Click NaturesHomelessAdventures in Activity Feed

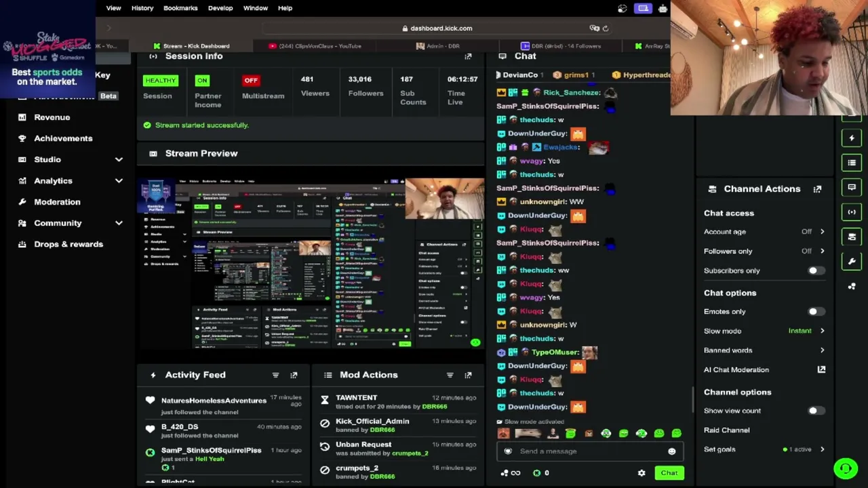214,401
